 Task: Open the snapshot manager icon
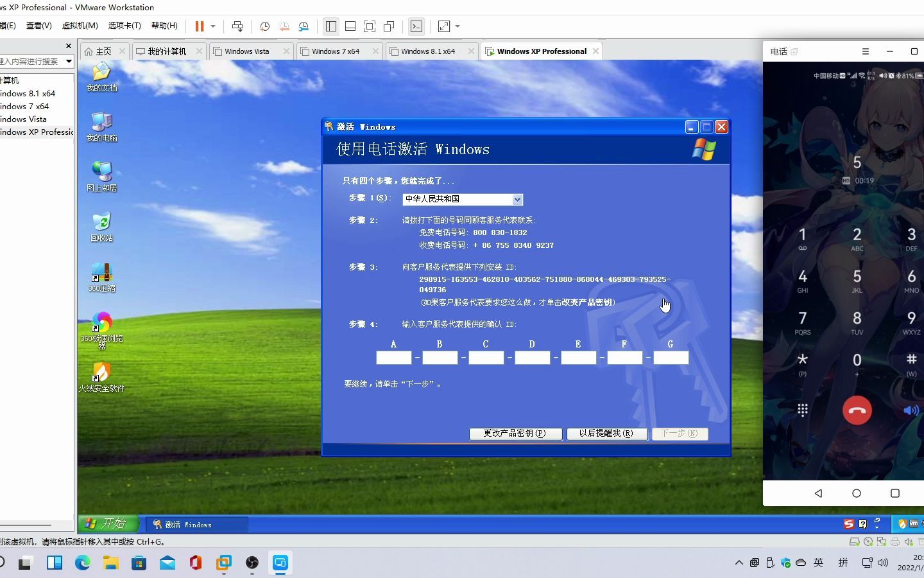[x=304, y=26]
